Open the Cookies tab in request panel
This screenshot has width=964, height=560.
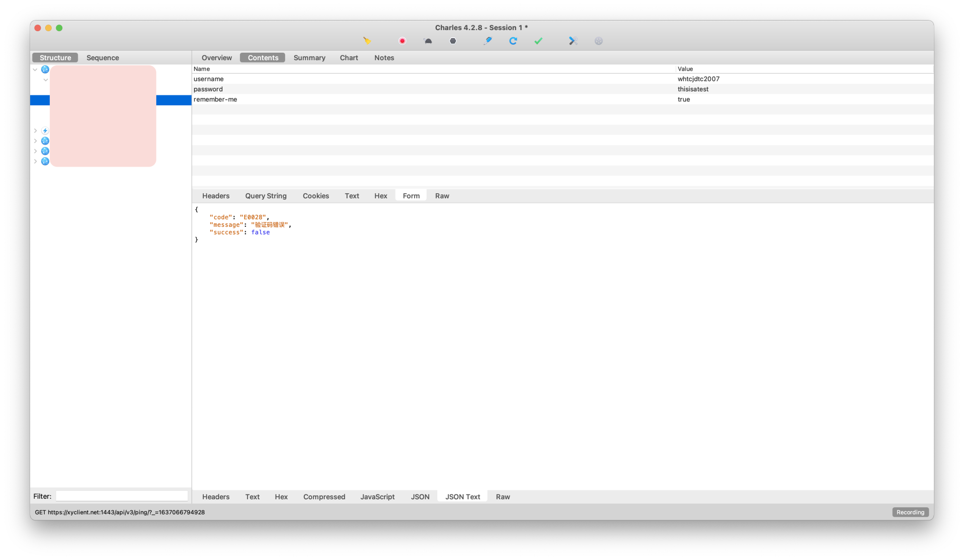coord(316,195)
